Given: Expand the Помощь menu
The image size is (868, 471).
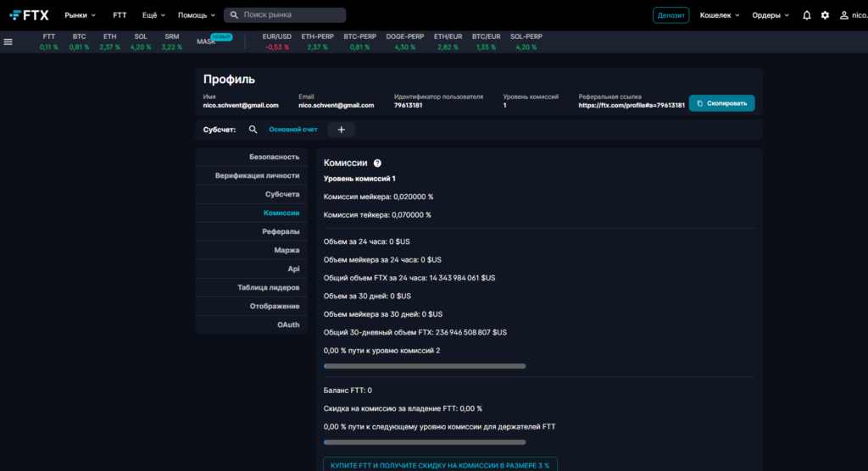Looking at the screenshot, I should [x=197, y=15].
